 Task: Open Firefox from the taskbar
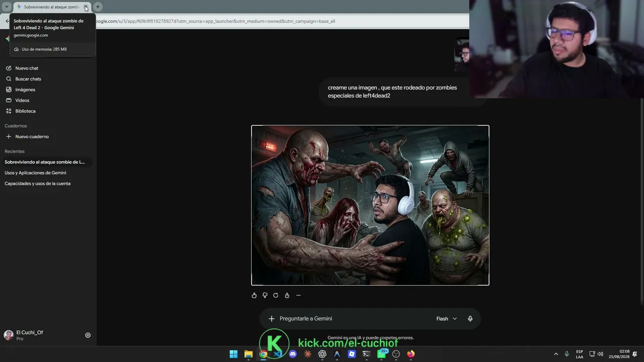pos(411,354)
